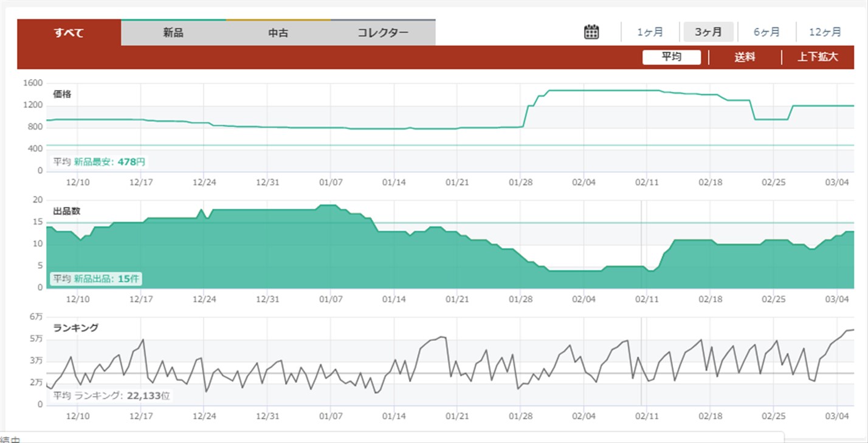This screenshot has width=868, height=443.
Task: Click the 新品最安 478円 average label
Action: pyautogui.click(x=98, y=162)
